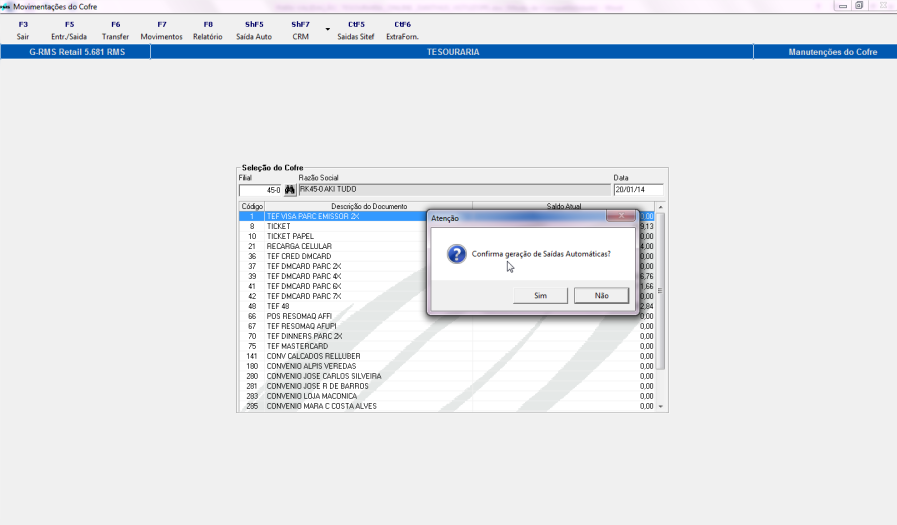Open the F8 Relatório report option
Image resolution: width=897 pixels, height=525 pixels.
coord(208,30)
